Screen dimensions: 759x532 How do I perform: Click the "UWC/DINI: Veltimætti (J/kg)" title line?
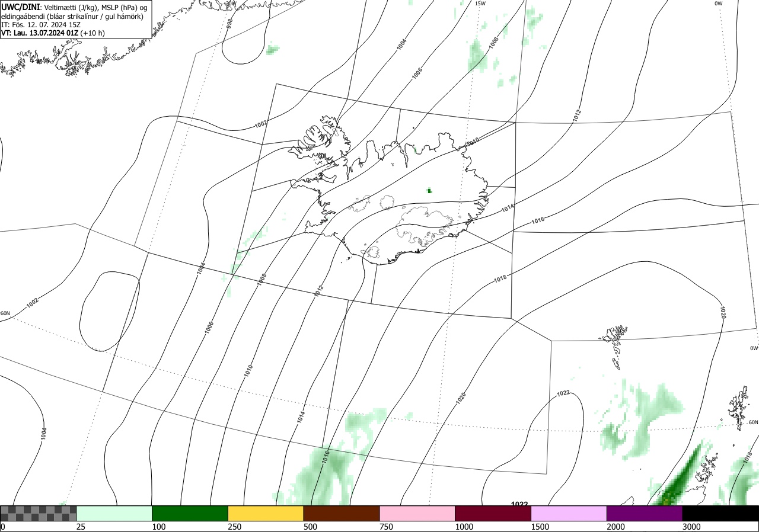click(x=74, y=7)
